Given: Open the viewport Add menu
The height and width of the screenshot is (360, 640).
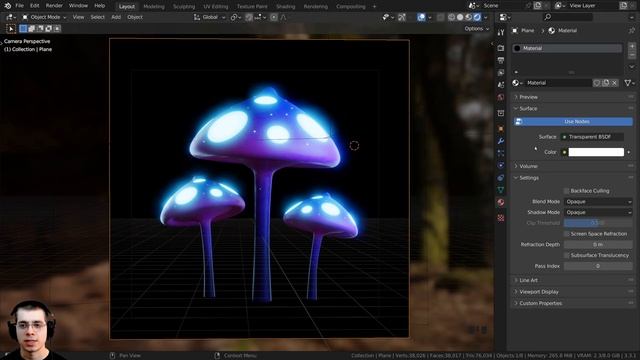Looking at the screenshot, I should coord(116,17).
